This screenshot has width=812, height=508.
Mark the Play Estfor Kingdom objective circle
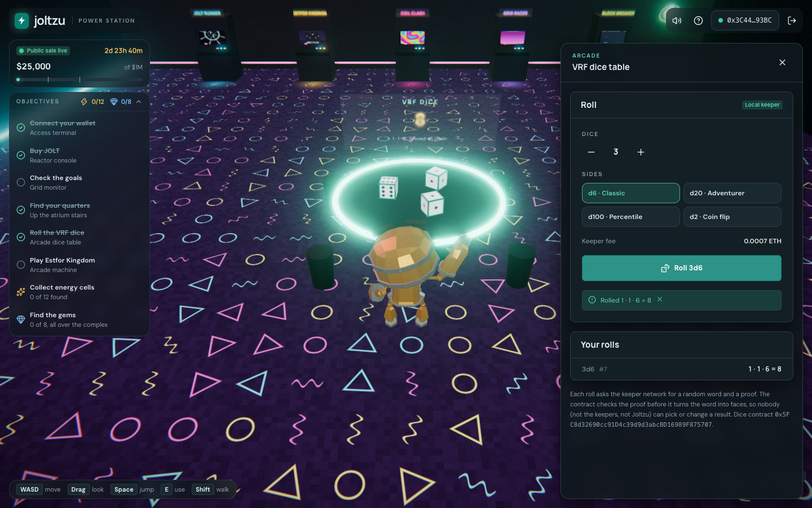(21, 265)
